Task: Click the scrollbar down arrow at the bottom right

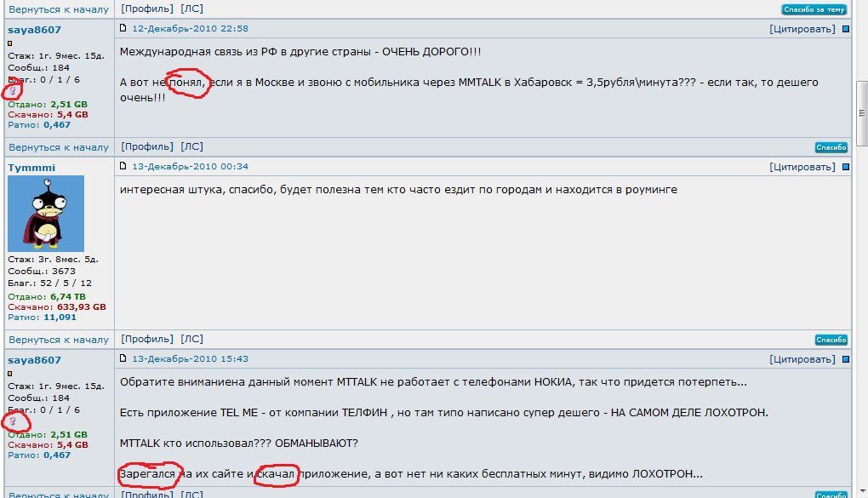Action: click(862, 492)
